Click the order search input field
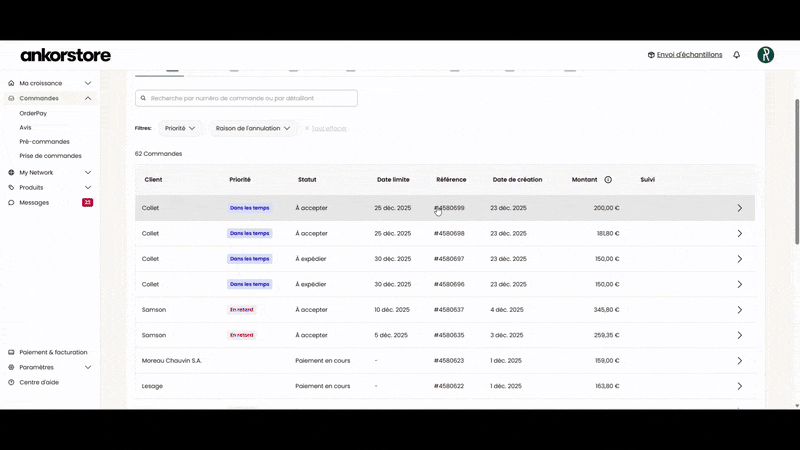The width and height of the screenshot is (800, 450). [250, 98]
